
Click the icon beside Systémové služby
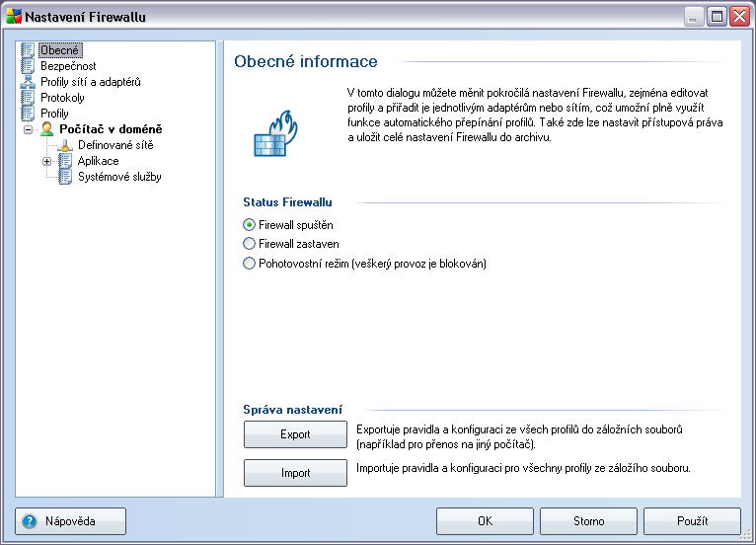coord(65,177)
